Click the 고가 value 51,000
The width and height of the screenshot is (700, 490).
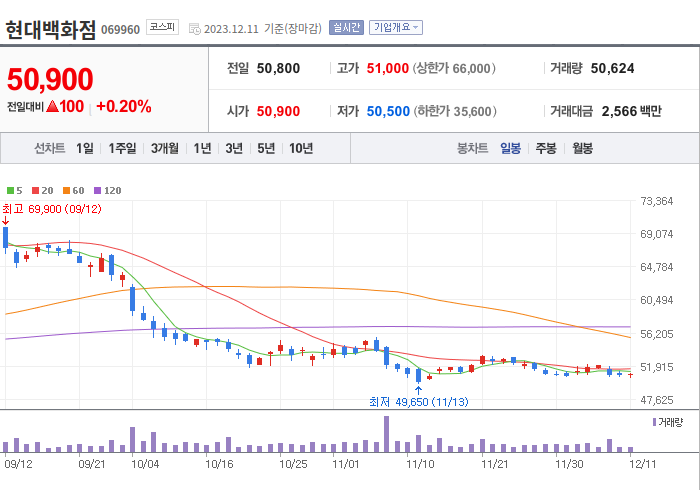(388, 68)
